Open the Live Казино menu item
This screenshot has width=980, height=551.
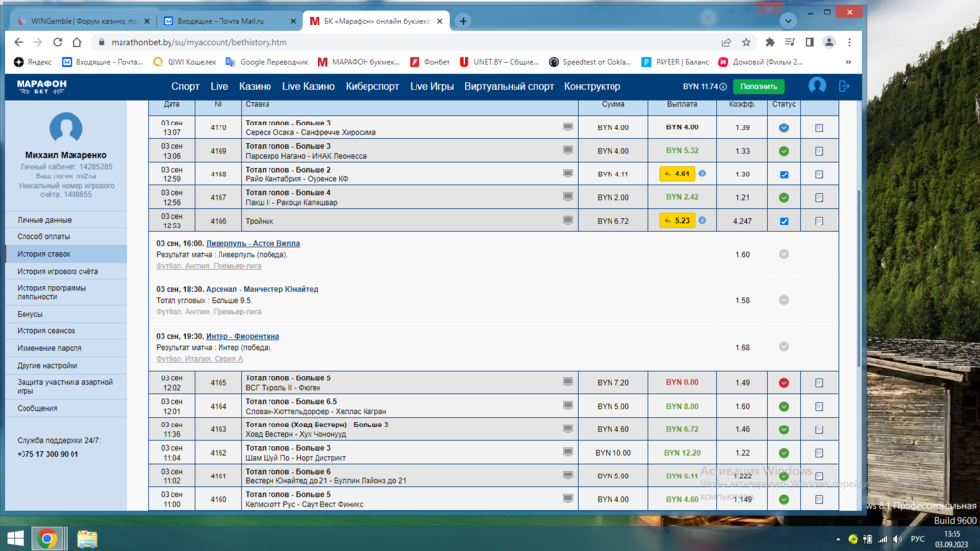[308, 86]
